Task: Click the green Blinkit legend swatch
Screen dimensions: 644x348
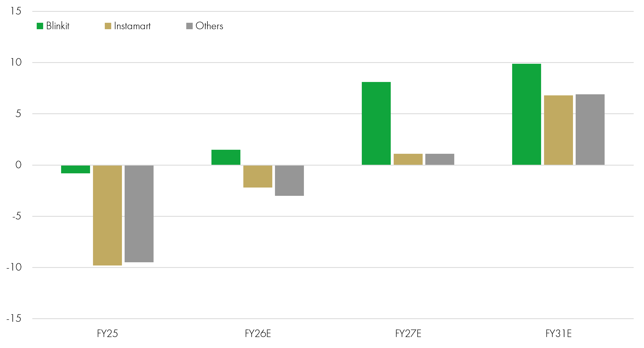Action: (x=40, y=26)
